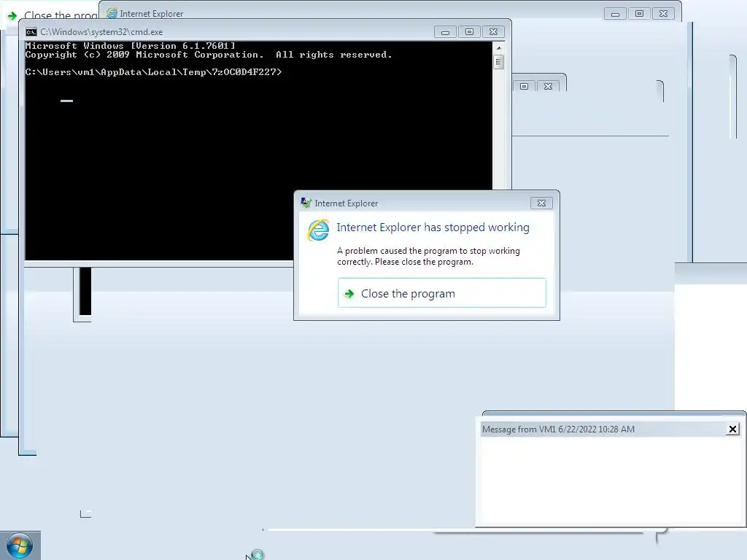Close the cmd.exe window
The width and height of the screenshot is (747, 560).
pos(494,32)
